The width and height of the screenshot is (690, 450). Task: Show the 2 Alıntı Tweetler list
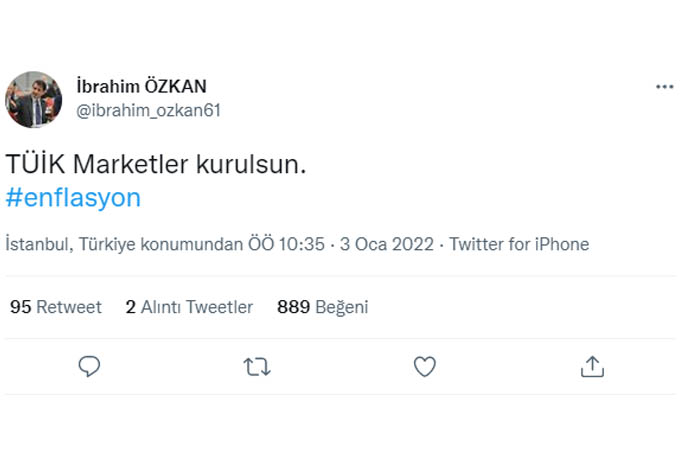tap(189, 307)
